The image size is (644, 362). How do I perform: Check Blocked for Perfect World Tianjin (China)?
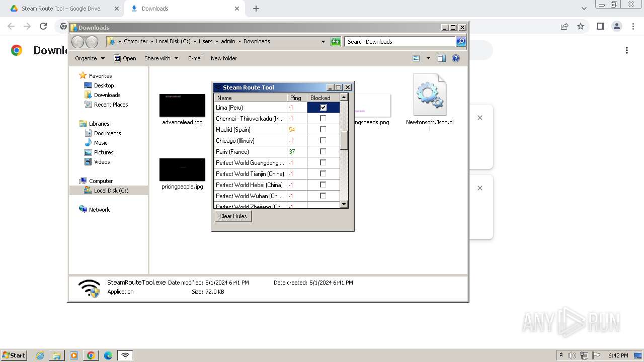point(323,173)
